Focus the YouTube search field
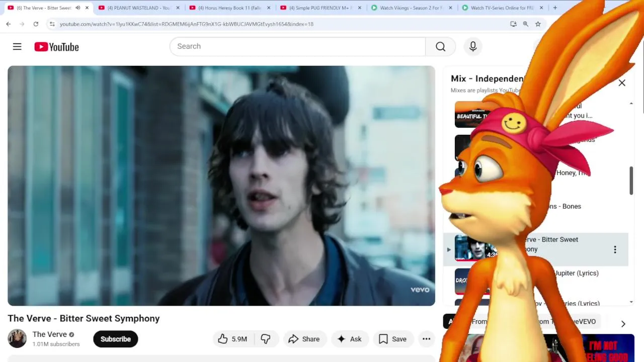Image resolution: width=644 pixels, height=362 pixels. [x=297, y=46]
